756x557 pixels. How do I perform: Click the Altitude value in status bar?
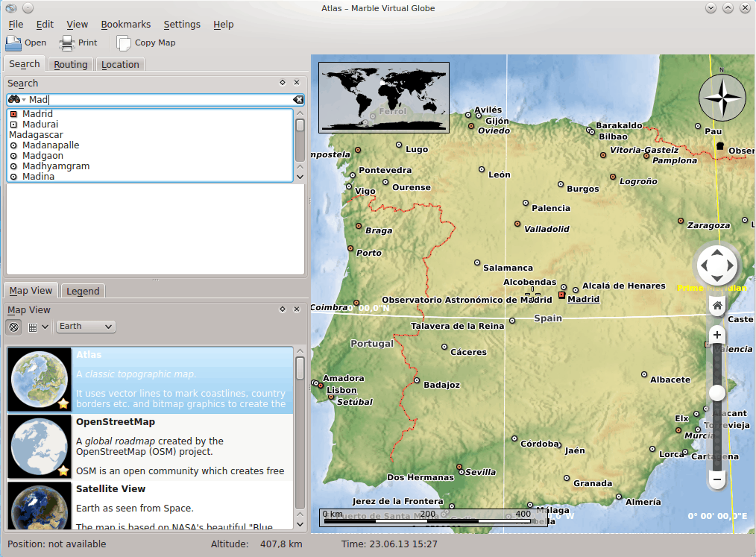point(281,544)
